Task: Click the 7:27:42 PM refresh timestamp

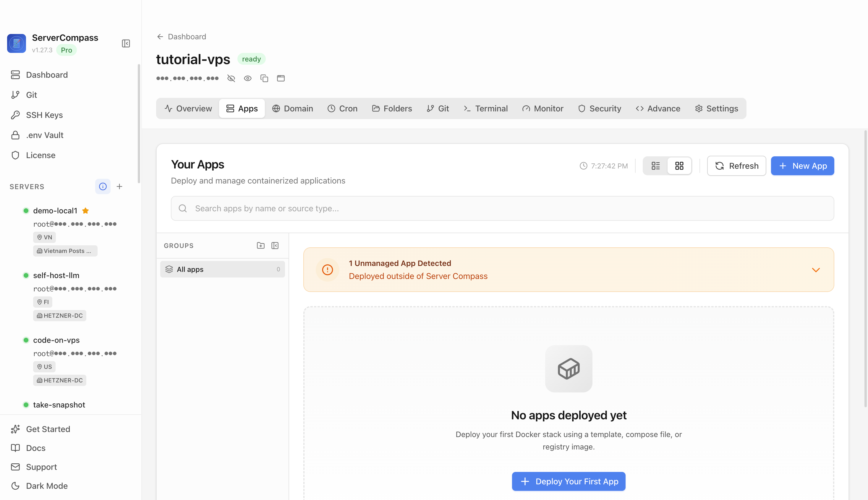Action: (603, 166)
